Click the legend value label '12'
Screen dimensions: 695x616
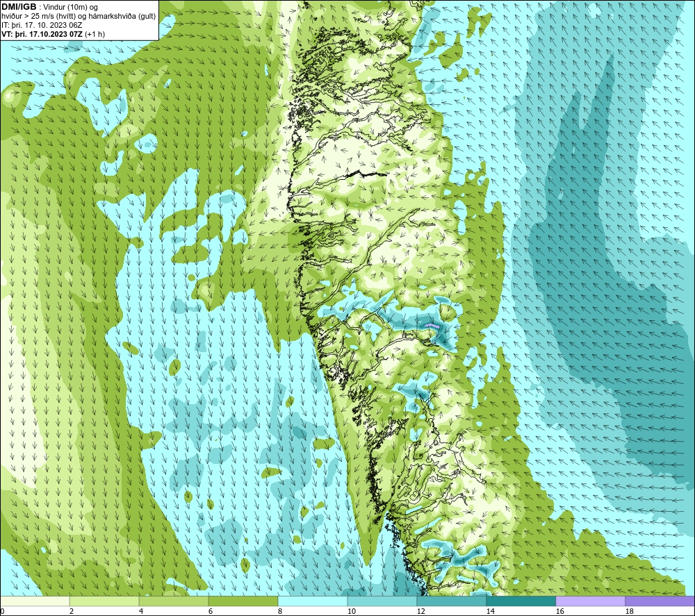(421, 611)
